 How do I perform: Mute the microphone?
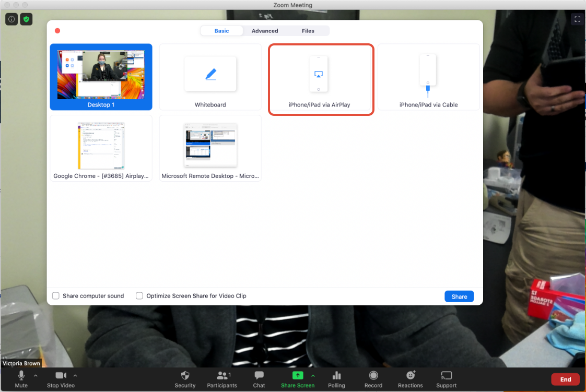tap(21, 379)
